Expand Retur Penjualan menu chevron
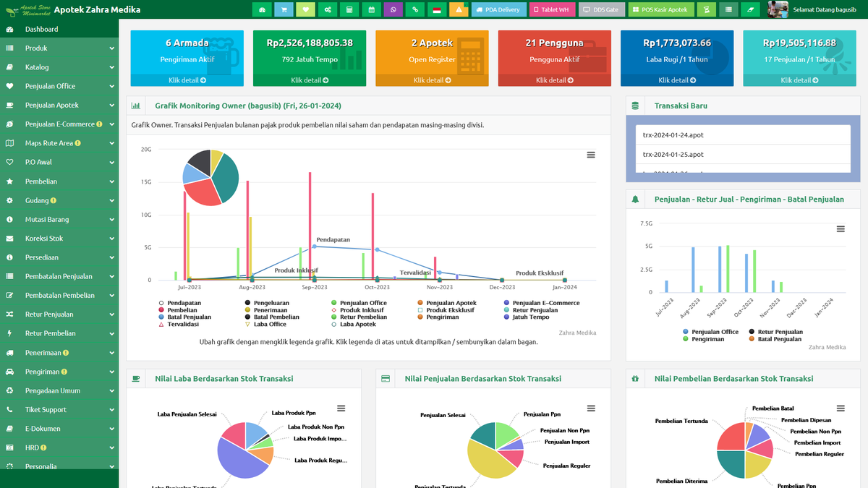 click(112, 314)
